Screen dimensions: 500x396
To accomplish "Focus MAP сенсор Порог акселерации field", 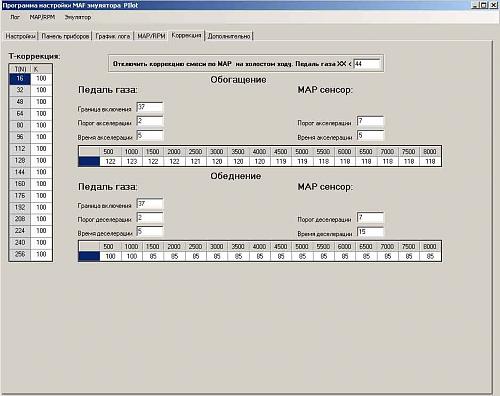I will 370,121.
